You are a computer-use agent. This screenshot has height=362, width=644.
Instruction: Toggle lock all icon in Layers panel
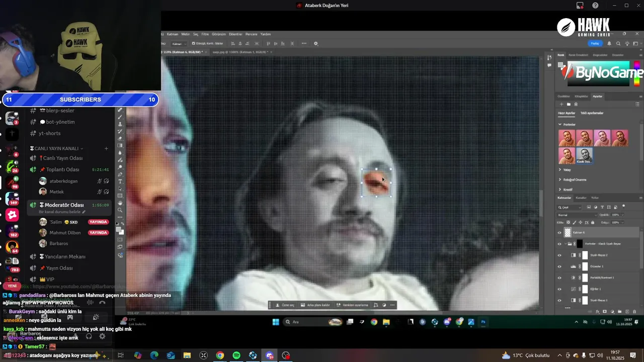(592, 222)
